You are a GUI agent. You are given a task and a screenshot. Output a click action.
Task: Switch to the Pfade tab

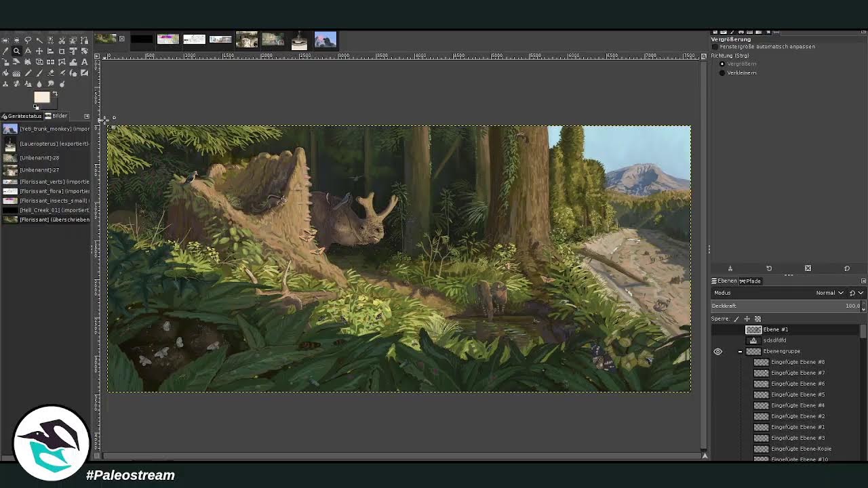click(750, 281)
